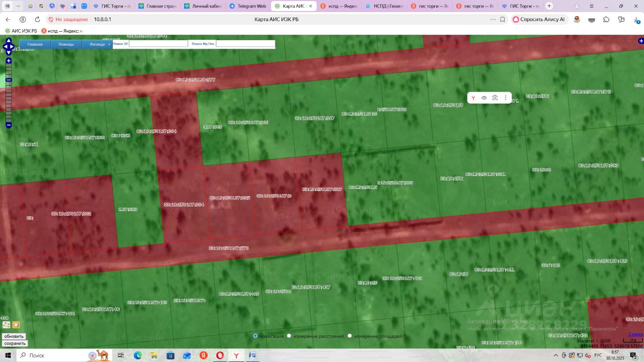The image size is (644, 362).
Task: Open the Главная menu item
Action: click(35, 44)
